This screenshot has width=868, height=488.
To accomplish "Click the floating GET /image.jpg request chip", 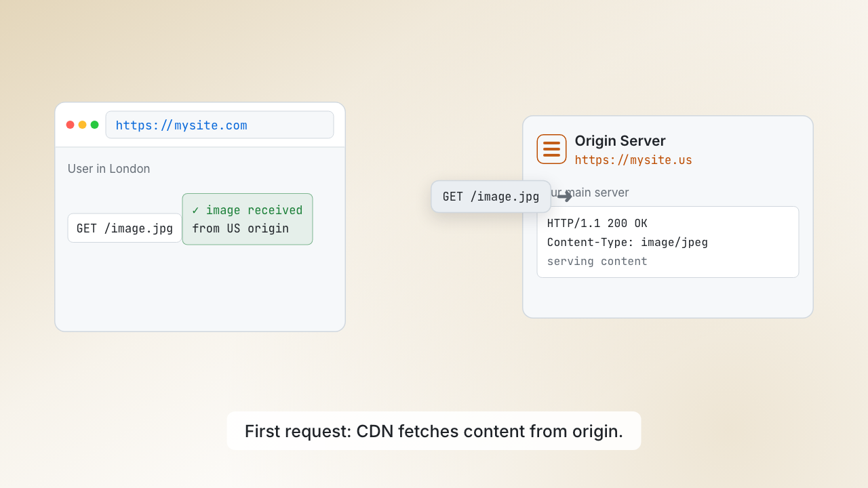I will tap(491, 197).
